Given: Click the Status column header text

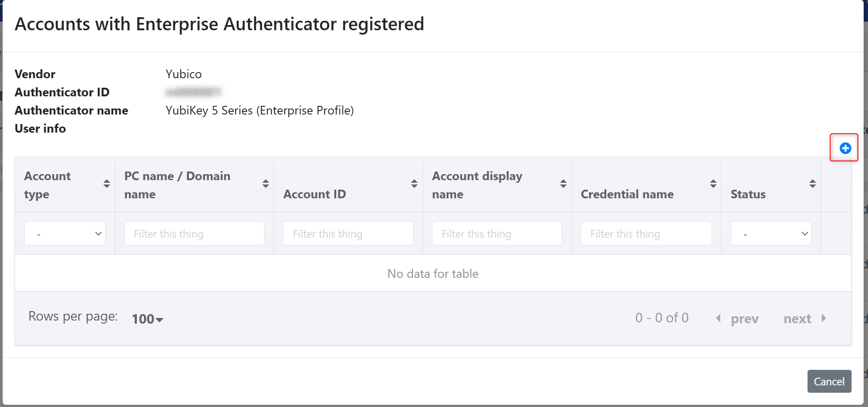Looking at the screenshot, I should (x=748, y=194).
